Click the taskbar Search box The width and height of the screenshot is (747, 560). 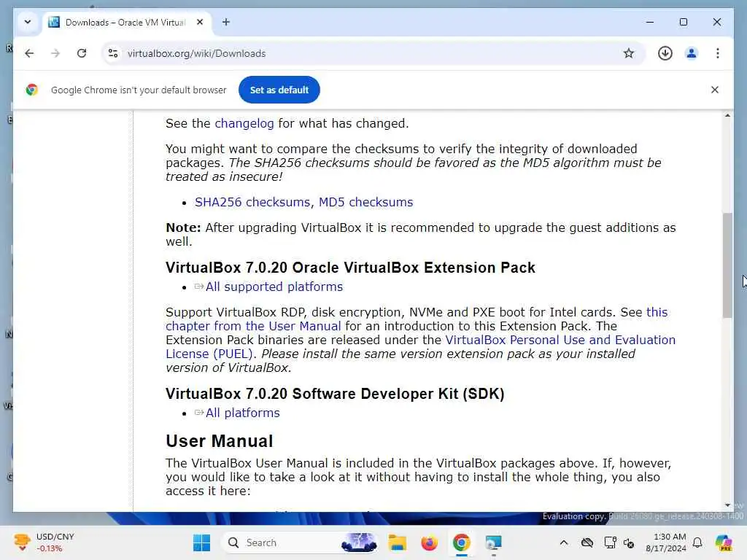[x=300, y=542]
